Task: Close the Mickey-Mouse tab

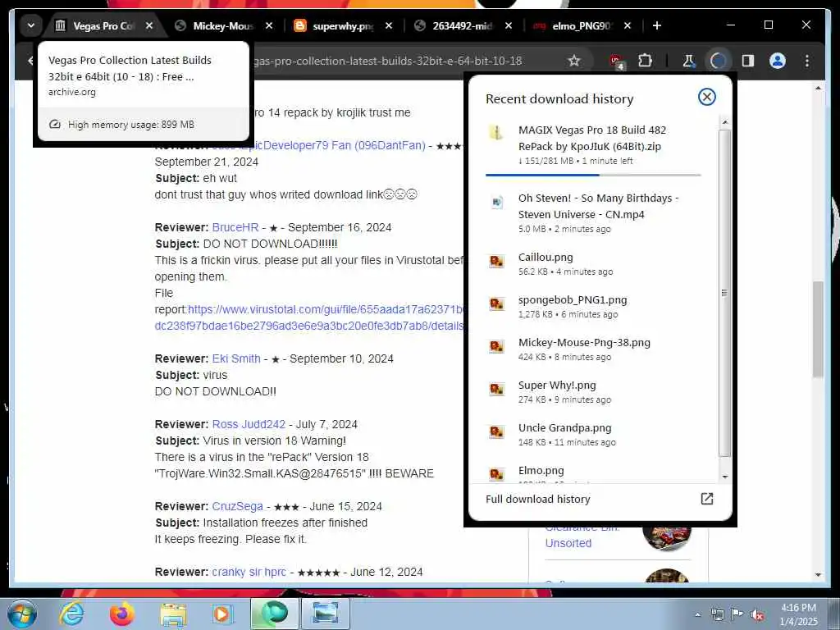Action: tap(269, 25)
